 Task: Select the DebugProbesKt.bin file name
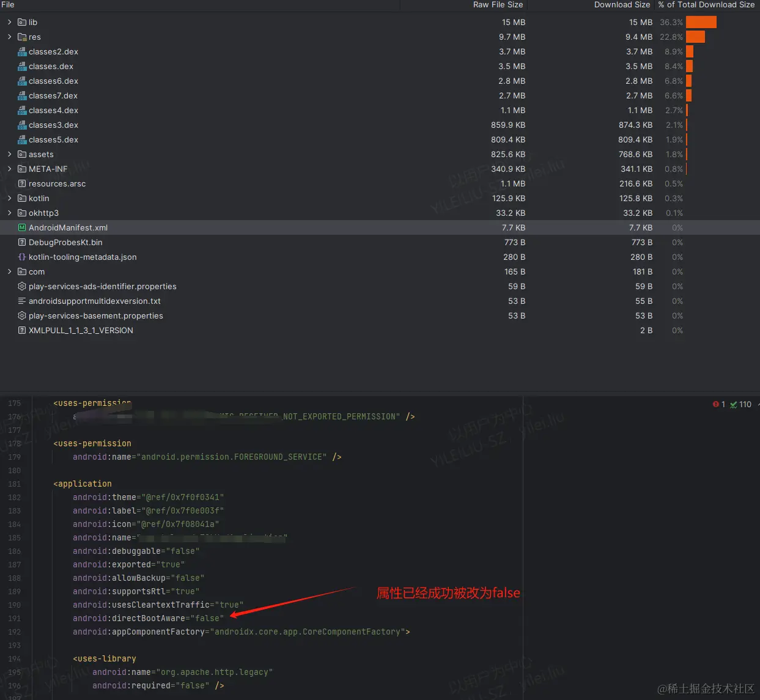(65, 242)
